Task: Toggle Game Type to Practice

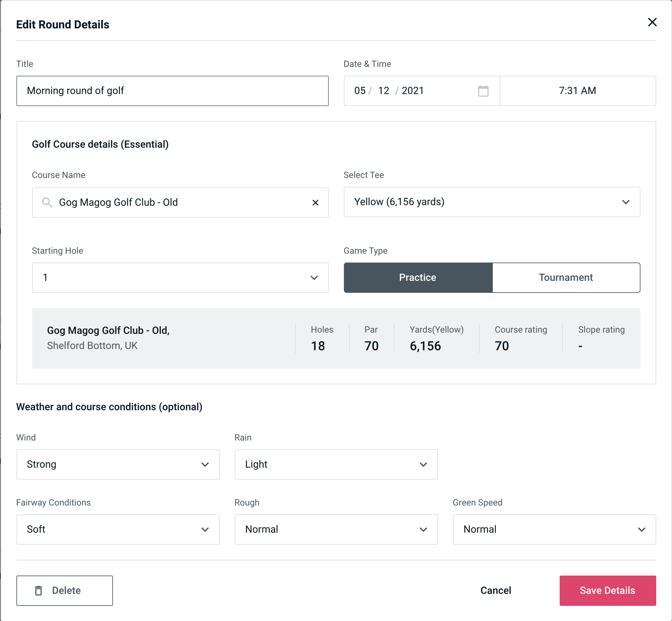Action: coord(418,278)
